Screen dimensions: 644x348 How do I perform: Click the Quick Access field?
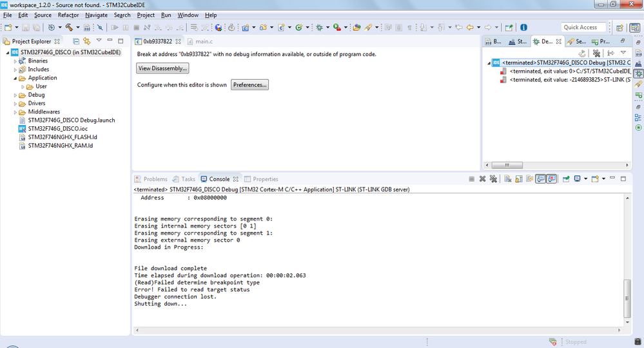tap(583, 28)
